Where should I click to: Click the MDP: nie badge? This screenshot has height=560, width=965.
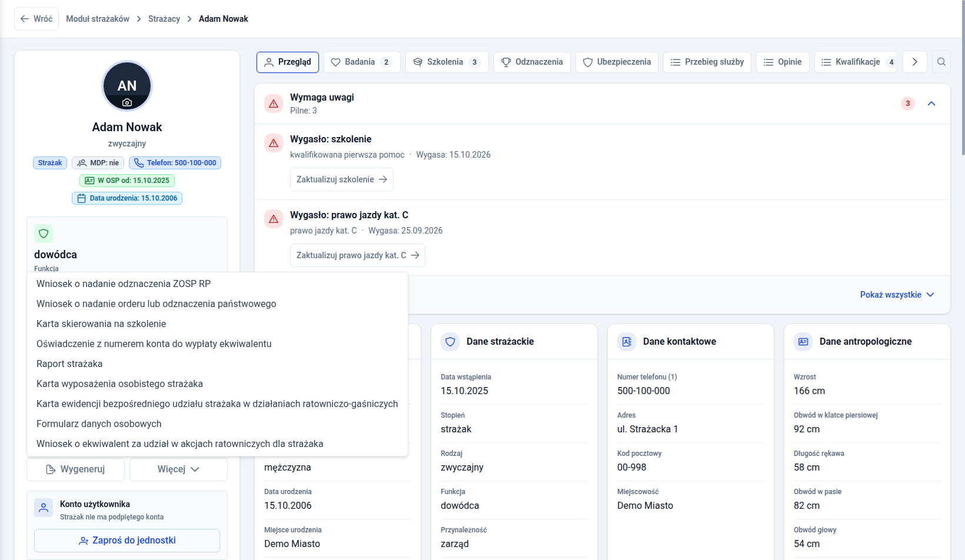pos(98,163)
